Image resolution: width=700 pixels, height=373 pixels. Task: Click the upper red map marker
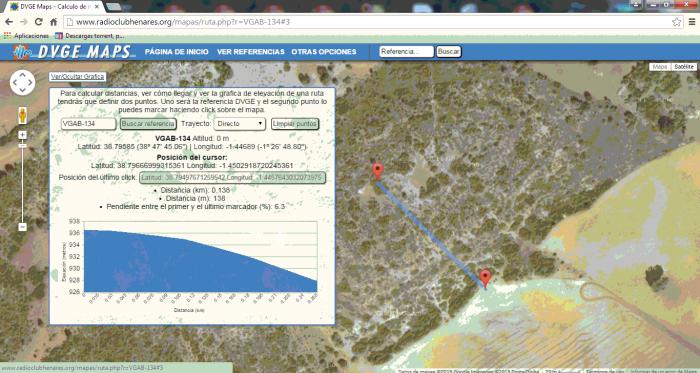[x=378, y=171]
